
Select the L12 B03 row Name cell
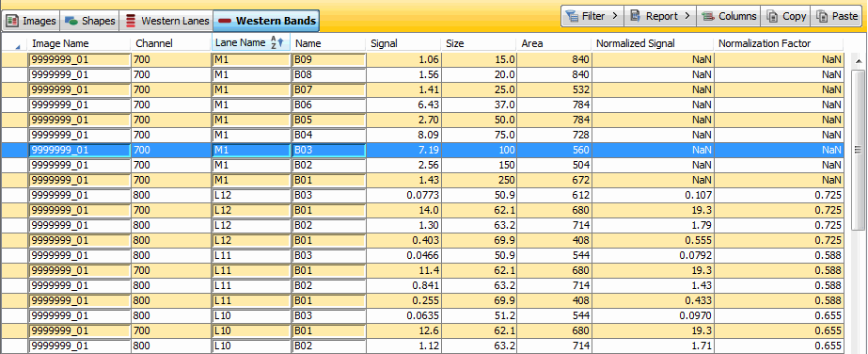click(x=329, y=195)
